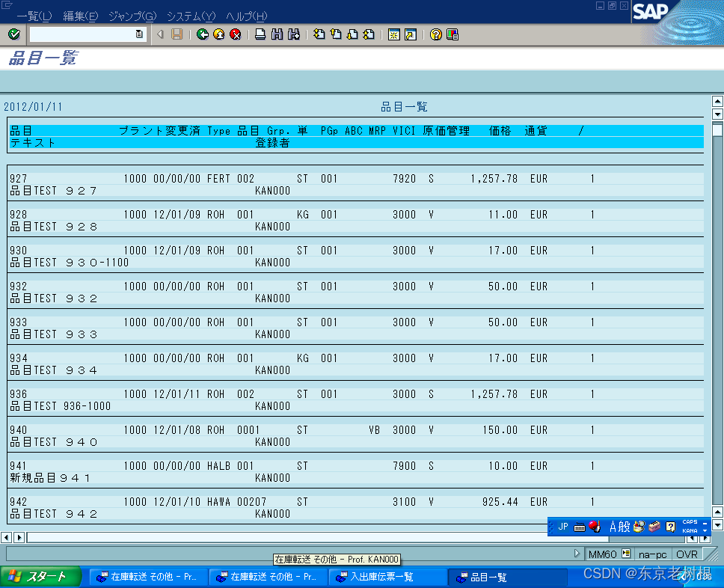Viewport: 724px width, 588px height.
Task: Toggle OVR overwrite mode in status bar
Action: [x=687, y=554]
